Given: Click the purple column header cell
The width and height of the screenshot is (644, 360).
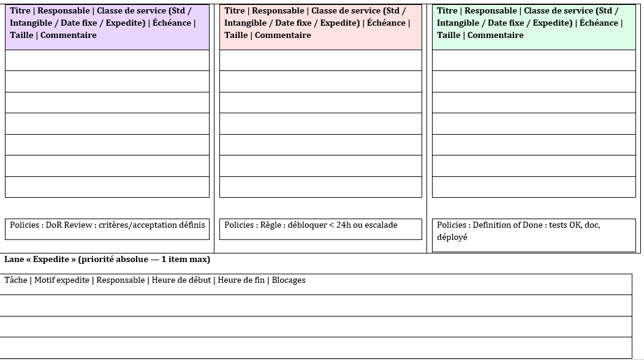Looking at the screenshot, I should point(107,26).
